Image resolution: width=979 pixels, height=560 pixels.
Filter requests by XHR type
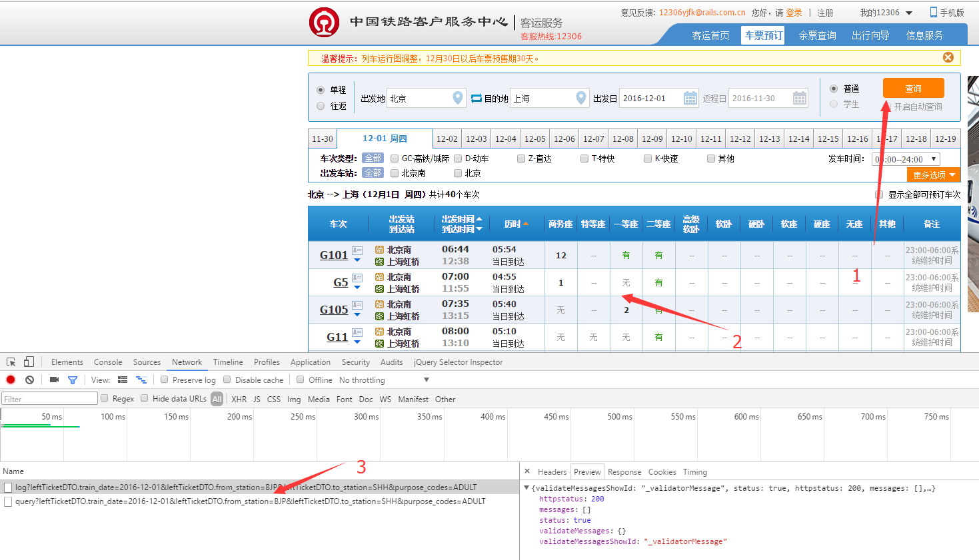click(239, 400)
